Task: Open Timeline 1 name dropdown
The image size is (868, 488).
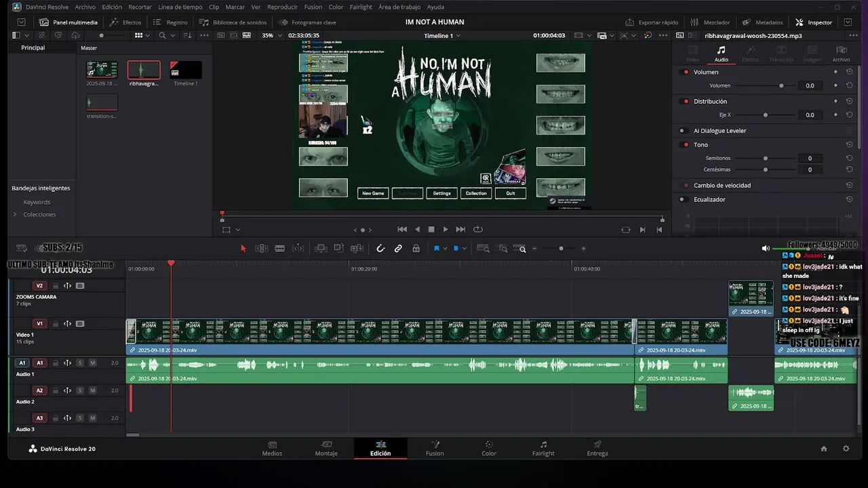Action: tap(442, 35)
